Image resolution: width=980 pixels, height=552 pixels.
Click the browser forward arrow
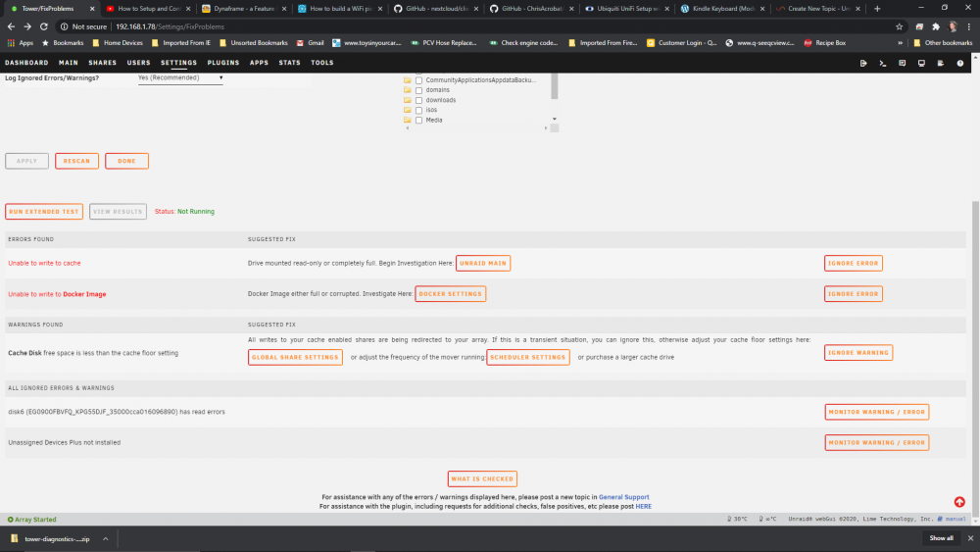[27, 26]
